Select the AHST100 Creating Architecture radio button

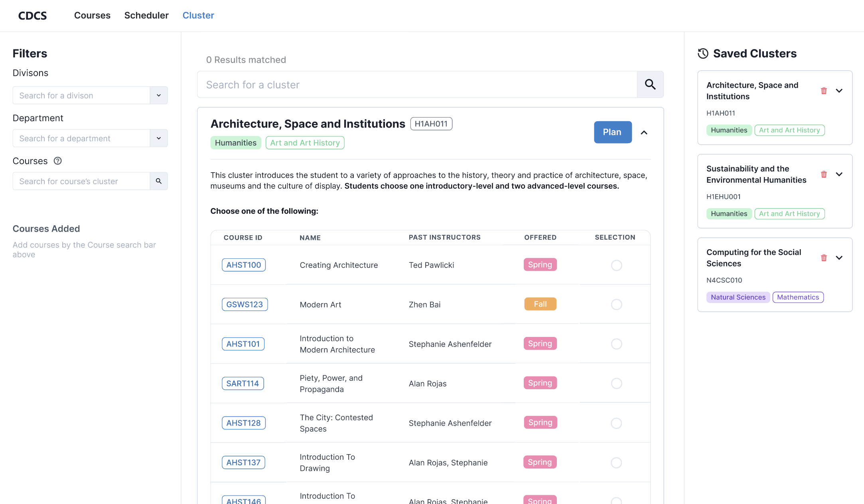point(616,265)
